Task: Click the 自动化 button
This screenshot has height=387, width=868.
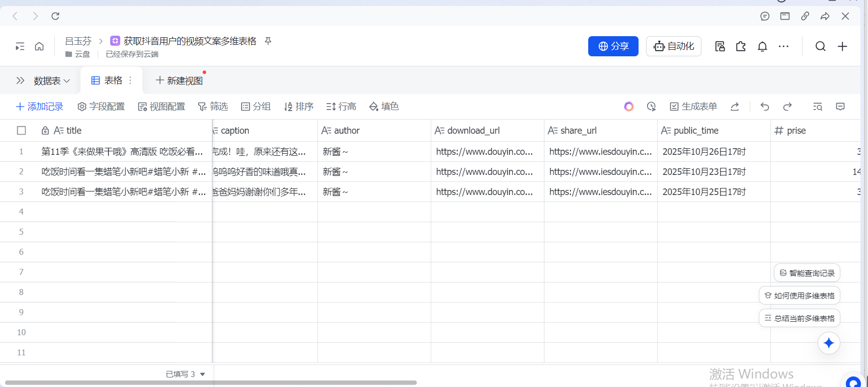Action: [673, 46]
